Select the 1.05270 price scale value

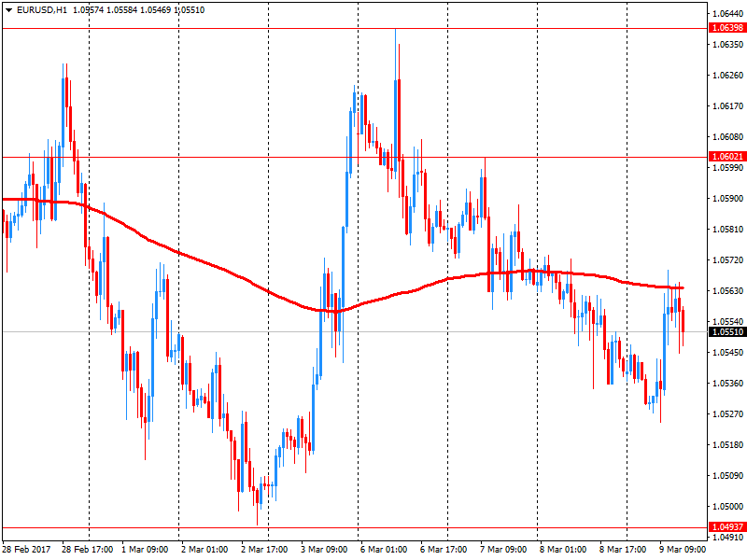point(727,414)
